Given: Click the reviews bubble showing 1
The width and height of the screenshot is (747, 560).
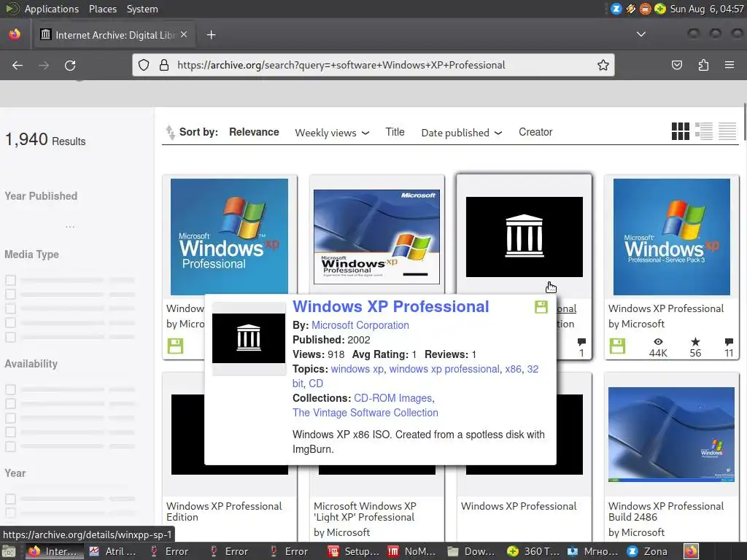Looking at the screenshot, I should (581, 342).
